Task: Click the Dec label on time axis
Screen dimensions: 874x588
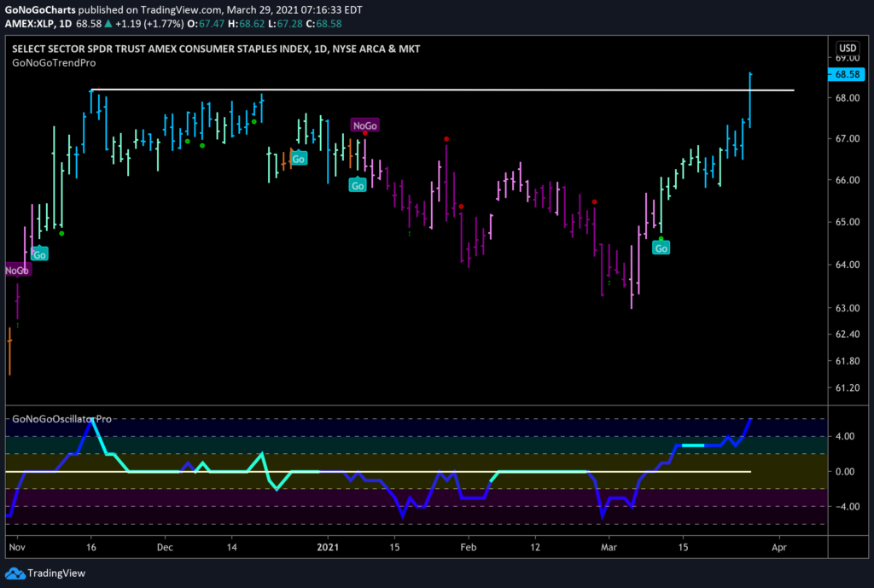Action: point(165,547)
